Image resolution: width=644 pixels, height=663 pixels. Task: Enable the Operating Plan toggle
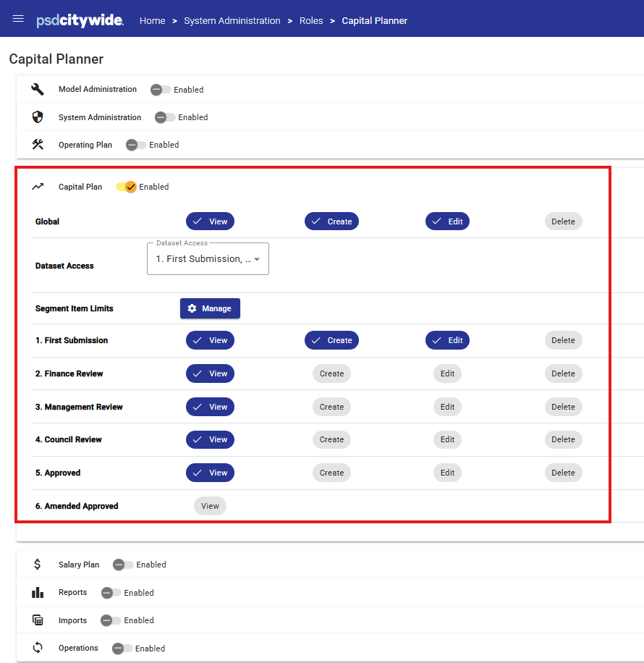[136, 145]
